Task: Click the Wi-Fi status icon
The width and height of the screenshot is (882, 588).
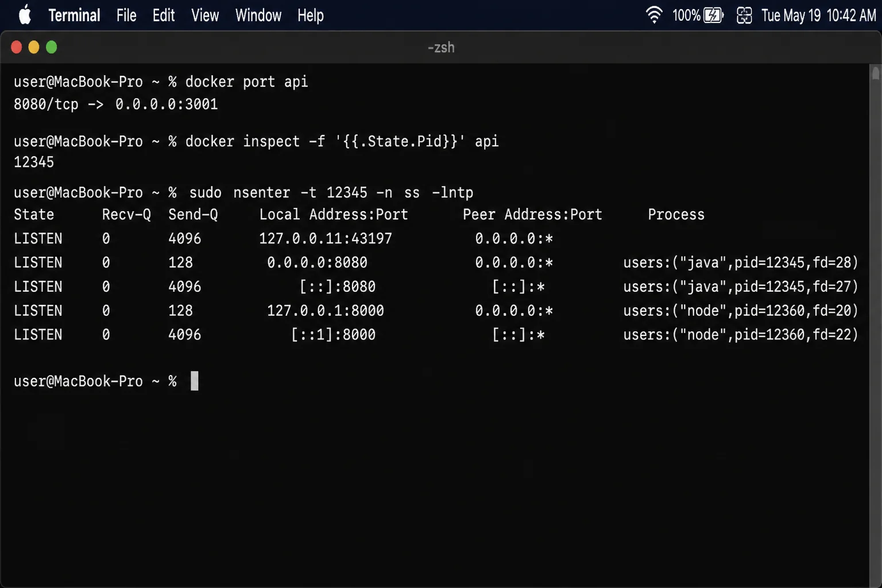Action: (654, 15)
